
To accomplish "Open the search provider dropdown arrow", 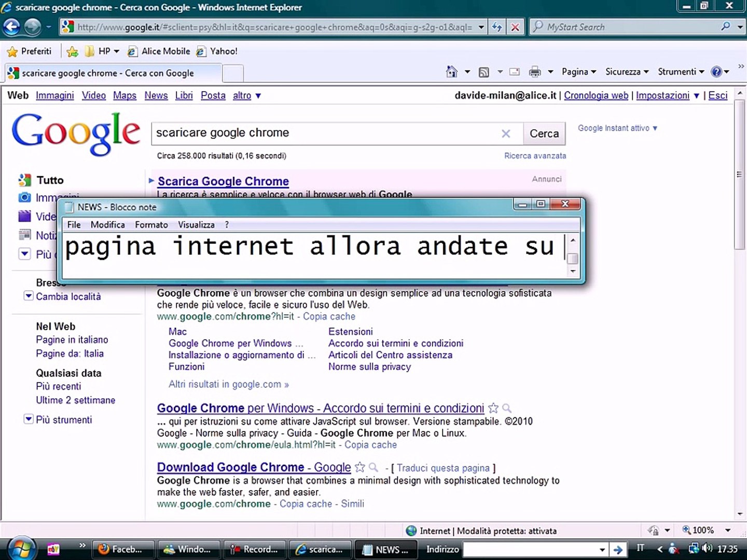I will tap(740, 27).
